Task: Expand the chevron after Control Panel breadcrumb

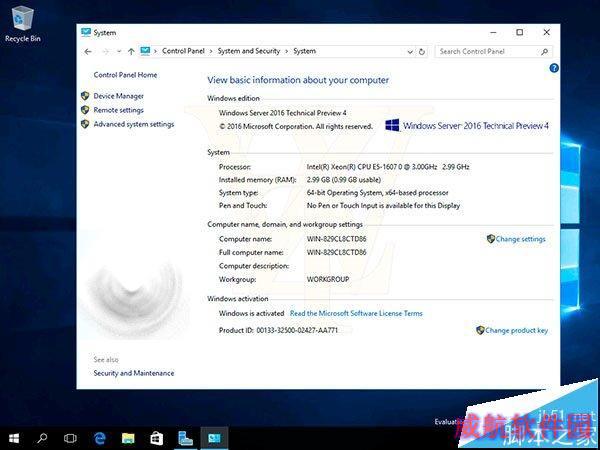Action: [x=211, y=51]
